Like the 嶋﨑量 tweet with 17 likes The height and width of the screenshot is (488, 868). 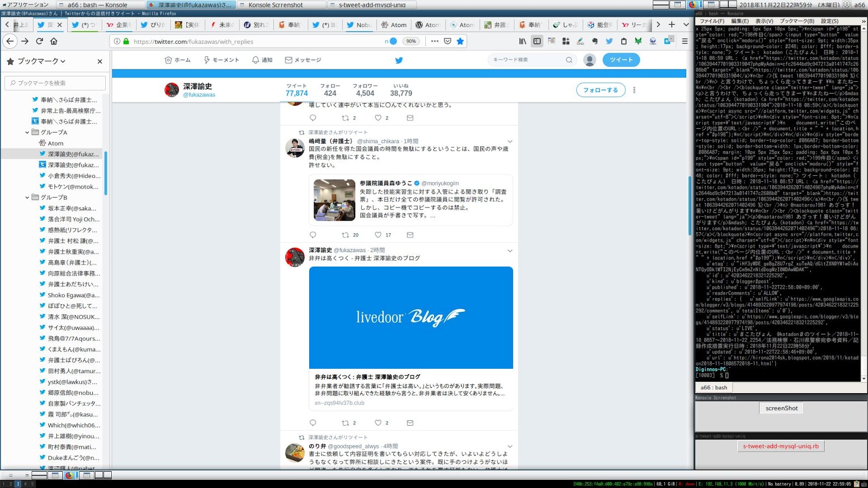382,235
